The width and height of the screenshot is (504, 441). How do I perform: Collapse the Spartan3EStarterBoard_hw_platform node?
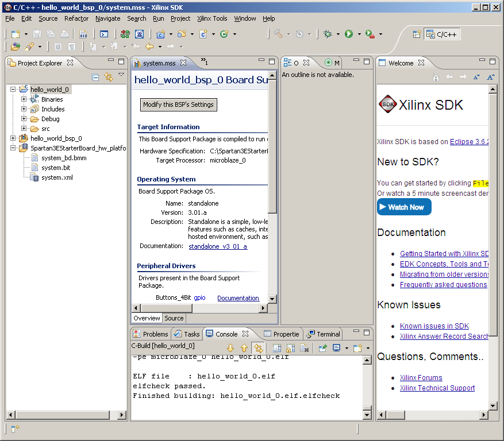point(13,148)
